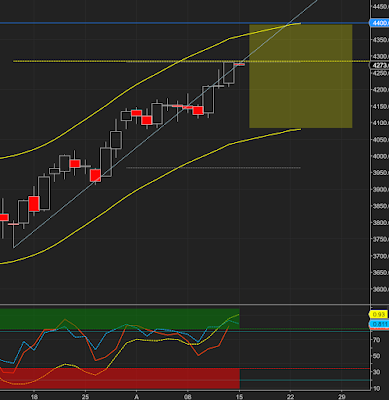Click the 4100 price axis label
The width and height of the screenshot is (389, 400).
coord(381,123)
